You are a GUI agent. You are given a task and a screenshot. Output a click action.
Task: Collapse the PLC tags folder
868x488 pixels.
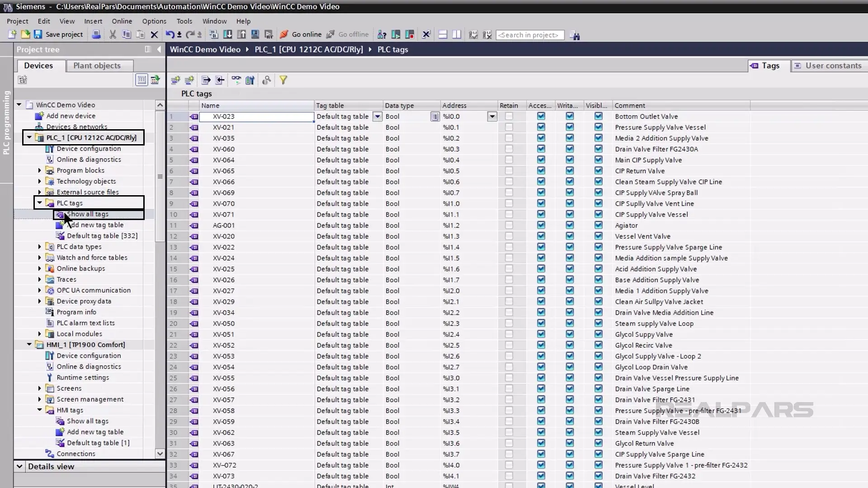39,203
